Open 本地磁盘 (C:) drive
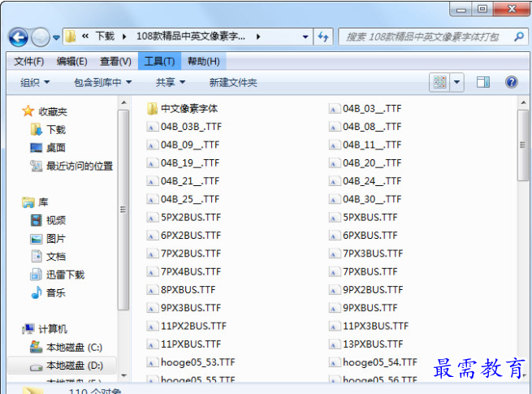 tap(74, 347)
